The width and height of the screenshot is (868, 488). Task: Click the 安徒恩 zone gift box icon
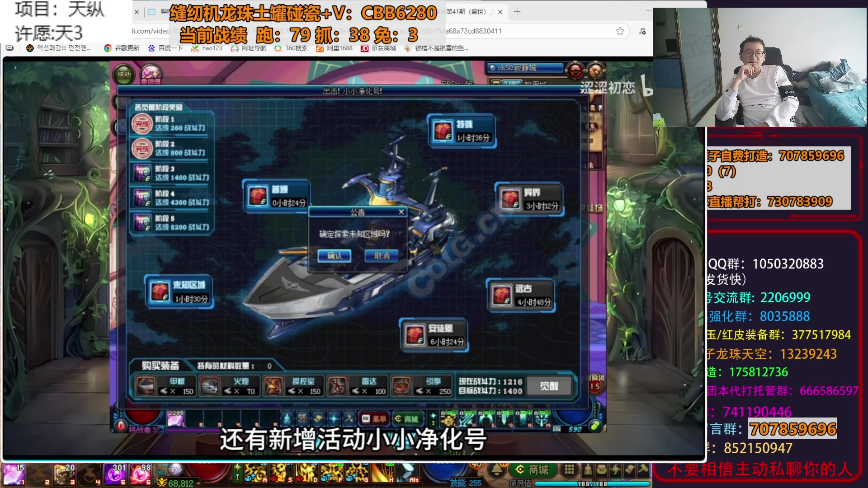(415, 335)
